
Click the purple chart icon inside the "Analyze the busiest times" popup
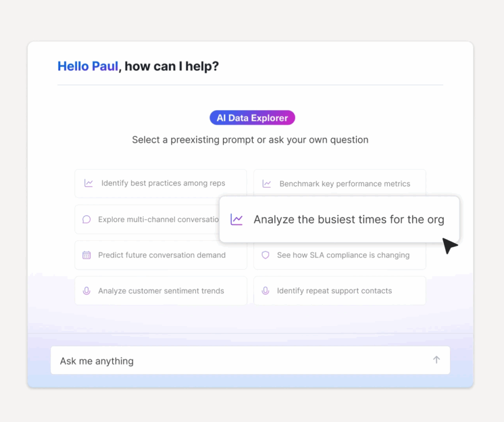click(x=237, y=219)
